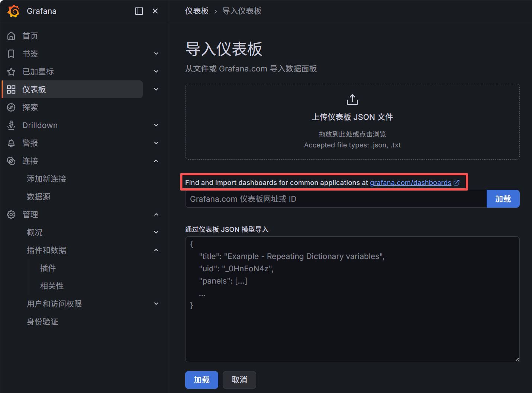Click the 从文件或 Grafana.com 导入数据面板 subtitle
The height and width of the screenshot is (393, 532).
pyautogui.click(x=251, y=69)
